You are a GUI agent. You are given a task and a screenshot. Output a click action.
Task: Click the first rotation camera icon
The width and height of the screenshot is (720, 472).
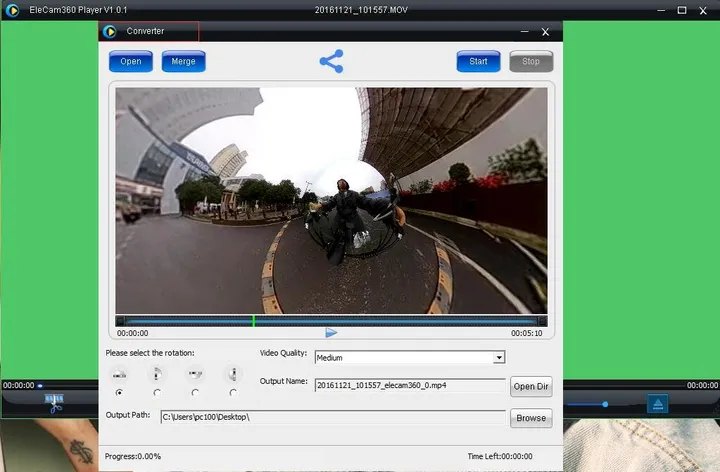(120, 375)
